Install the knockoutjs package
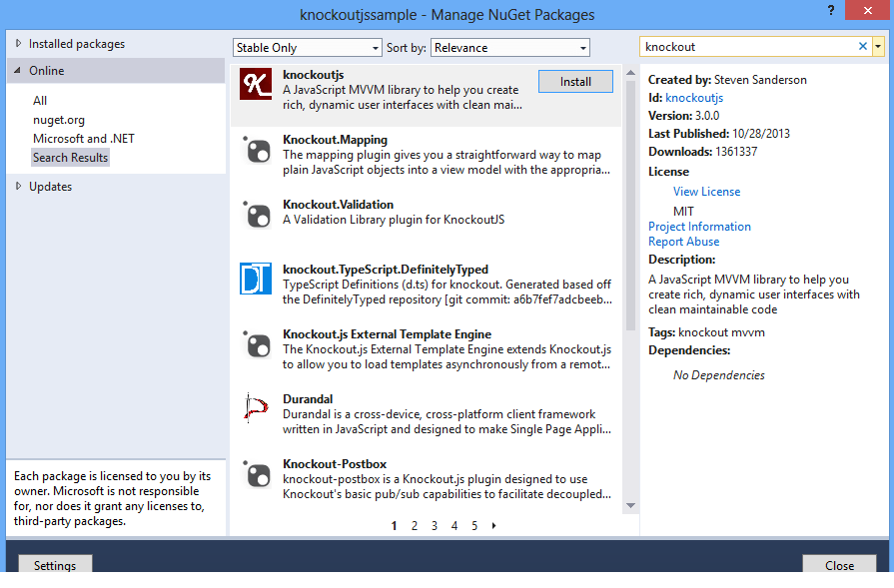894x588 pixels. click(575, 82)
